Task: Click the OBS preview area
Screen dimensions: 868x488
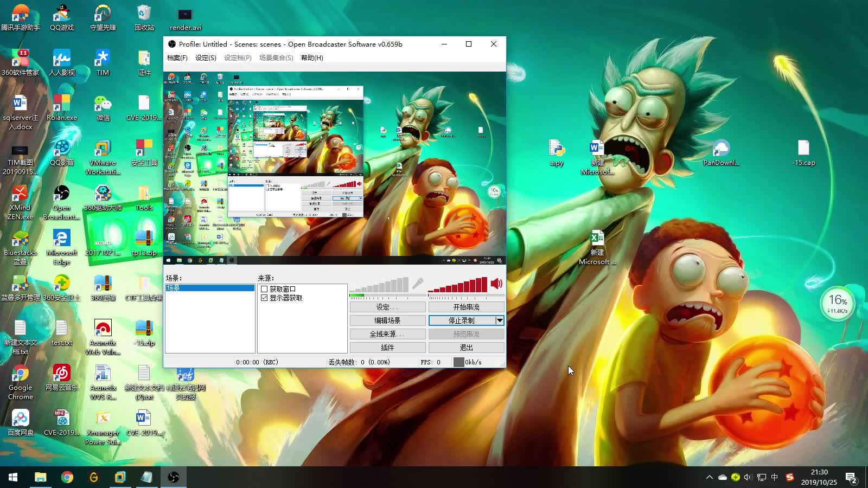Action: tap(335, 168)
